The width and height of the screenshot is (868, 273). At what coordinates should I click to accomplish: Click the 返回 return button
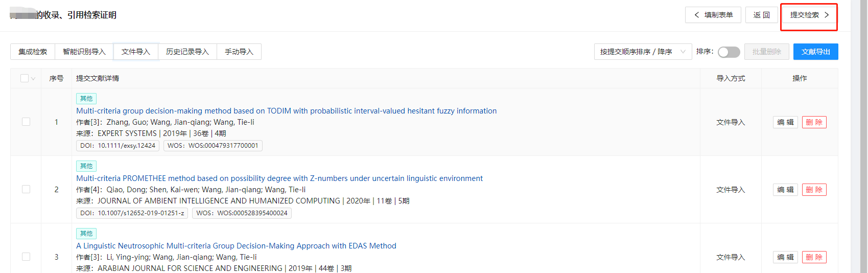(x=761, y=15)
